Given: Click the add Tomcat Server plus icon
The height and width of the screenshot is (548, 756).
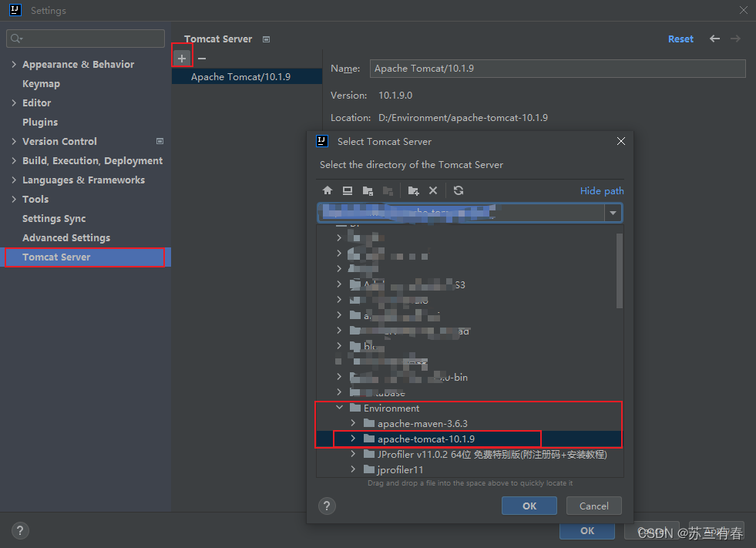Looking at the screenshot, I should pyautogui.click(x=182, y=55).
